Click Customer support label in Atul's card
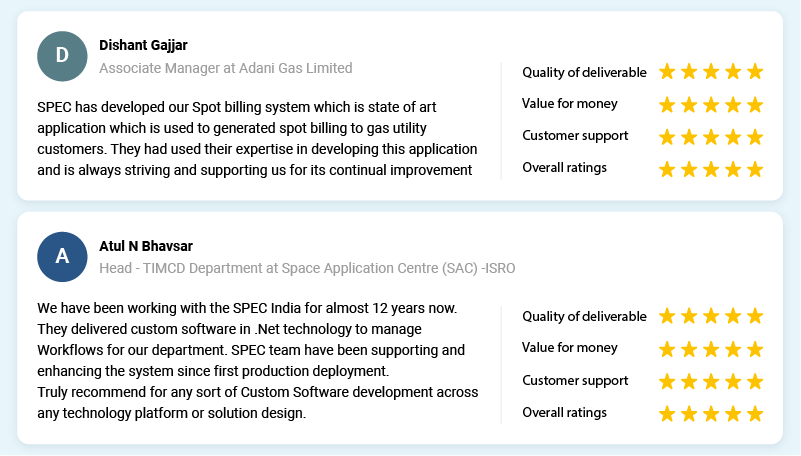This screenshot has height=456, width=801. tap(575, 381)
